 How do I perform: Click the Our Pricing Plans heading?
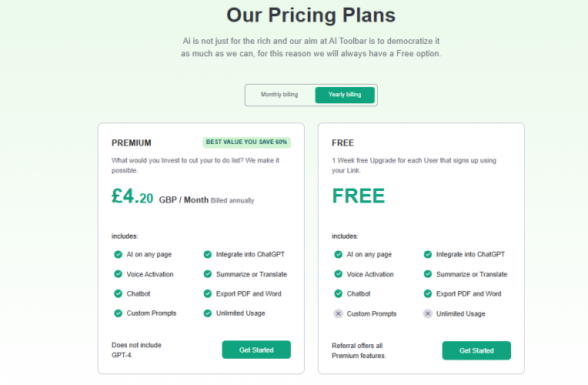point(311,15)
